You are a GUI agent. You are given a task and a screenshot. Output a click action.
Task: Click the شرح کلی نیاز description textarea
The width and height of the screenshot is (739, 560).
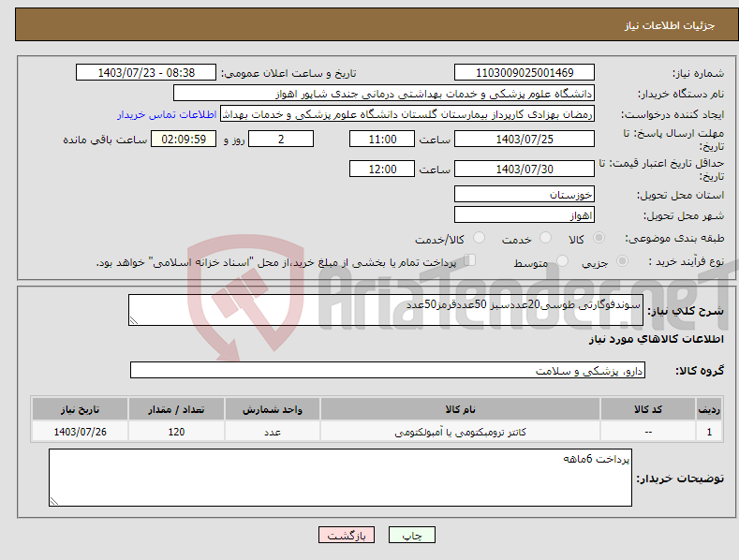coord(386,310)
